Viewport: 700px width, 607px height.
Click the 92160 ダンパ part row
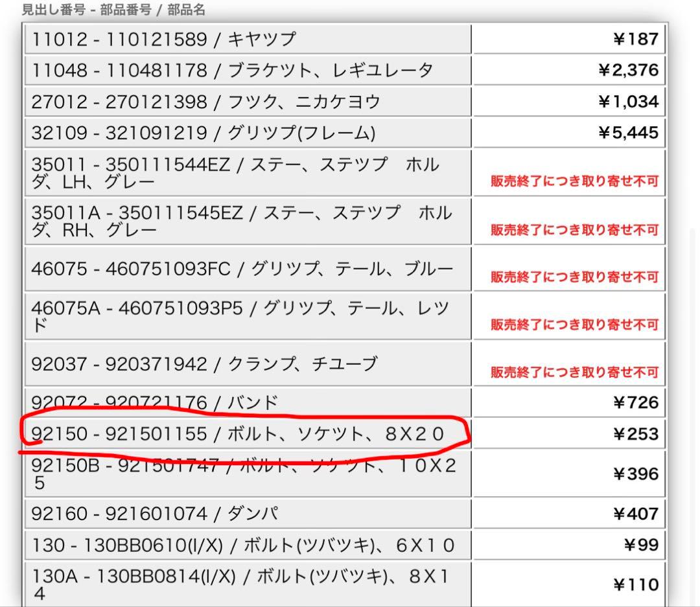click(248, 514)
